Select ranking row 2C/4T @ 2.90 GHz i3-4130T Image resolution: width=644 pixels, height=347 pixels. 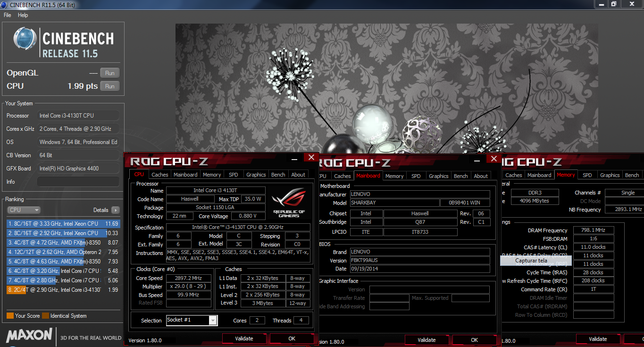coord(63,290)
